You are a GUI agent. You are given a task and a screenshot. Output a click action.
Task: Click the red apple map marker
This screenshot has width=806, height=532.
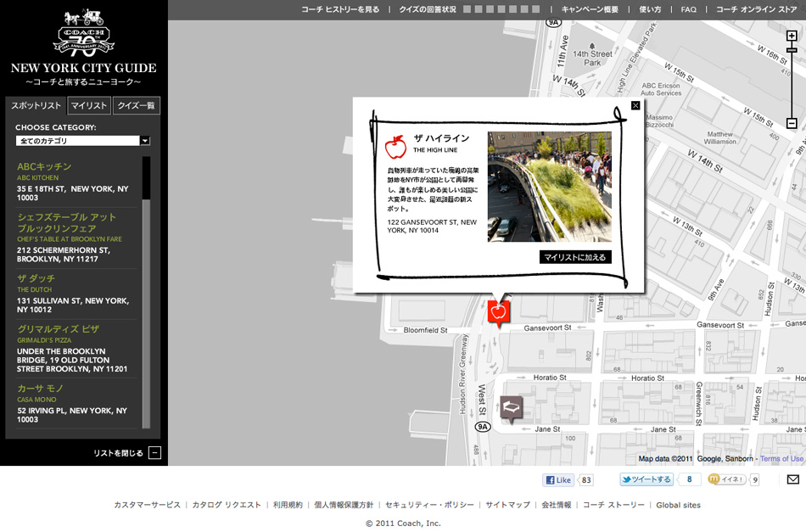pos(498,312)
